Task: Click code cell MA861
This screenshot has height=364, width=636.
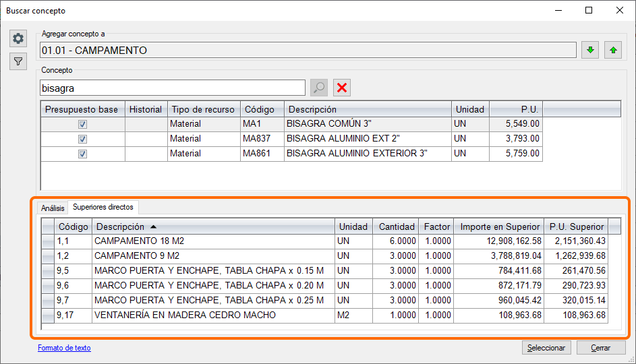Action: coord(262,154)
